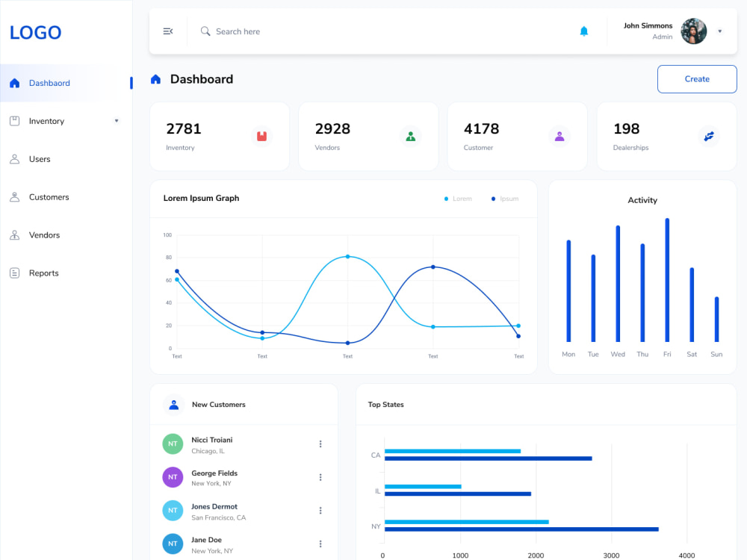Click the purple Customer card icon
The width and height of the screenshot is (747, 560).
560,136
